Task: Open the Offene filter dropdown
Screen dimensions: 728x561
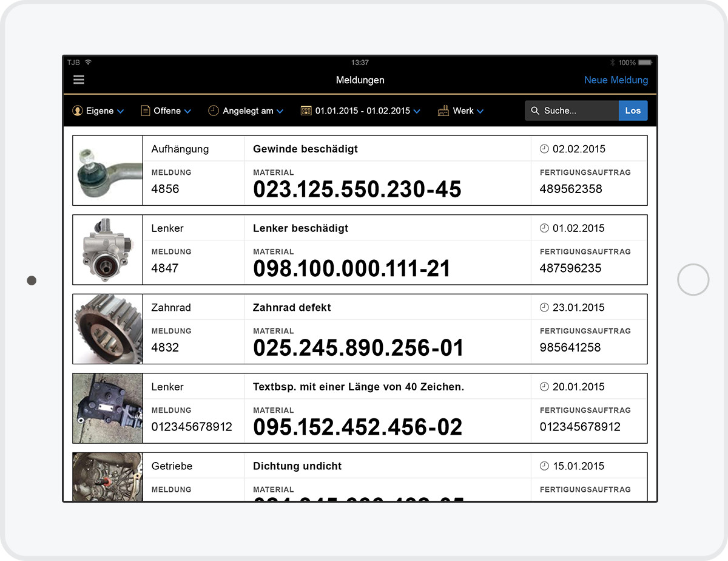Action: click(x=186, y=111)
